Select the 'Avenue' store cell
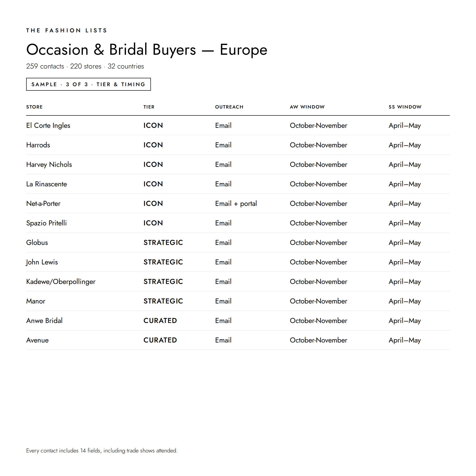The height and width of the screenshot is (476, 476). (x=37, y=340)
